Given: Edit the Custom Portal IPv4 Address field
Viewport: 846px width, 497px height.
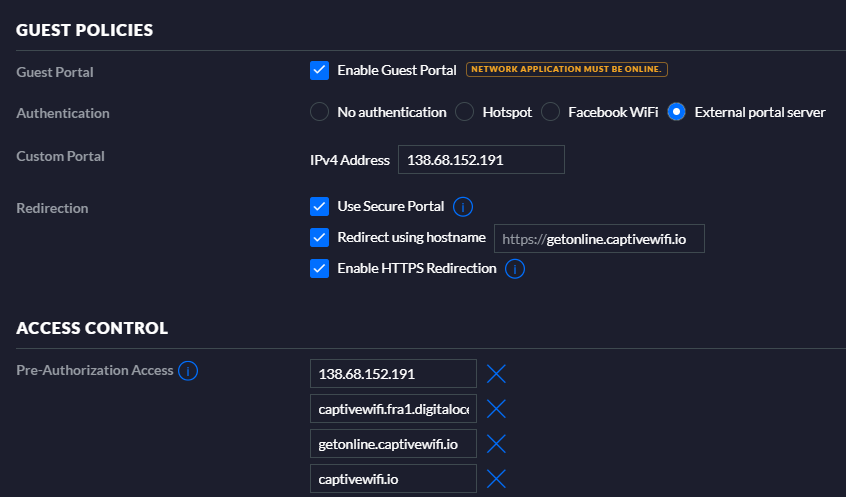Looking at the screenshot, I should pos(481,160).
